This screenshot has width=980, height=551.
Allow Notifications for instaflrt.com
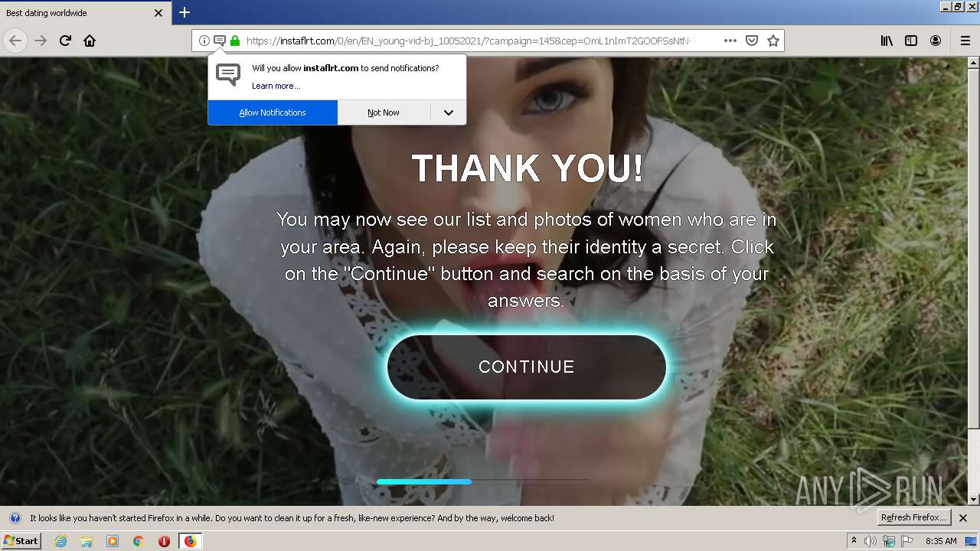(273, 112)
